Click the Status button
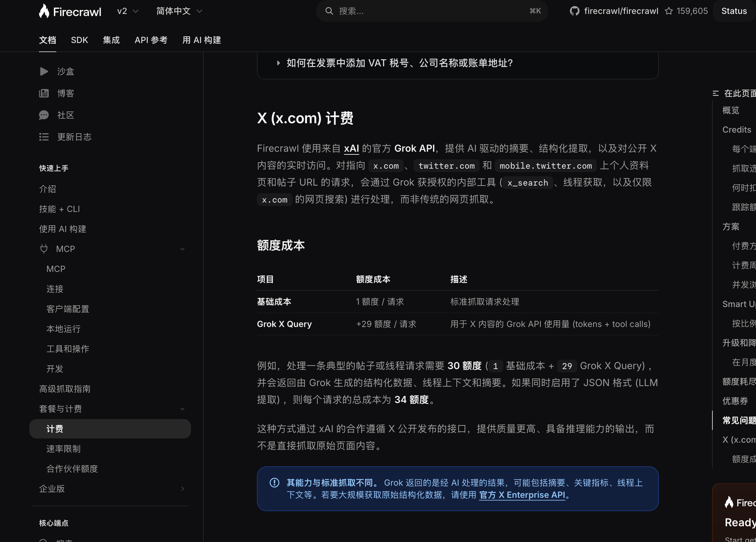 pos(734,11)
